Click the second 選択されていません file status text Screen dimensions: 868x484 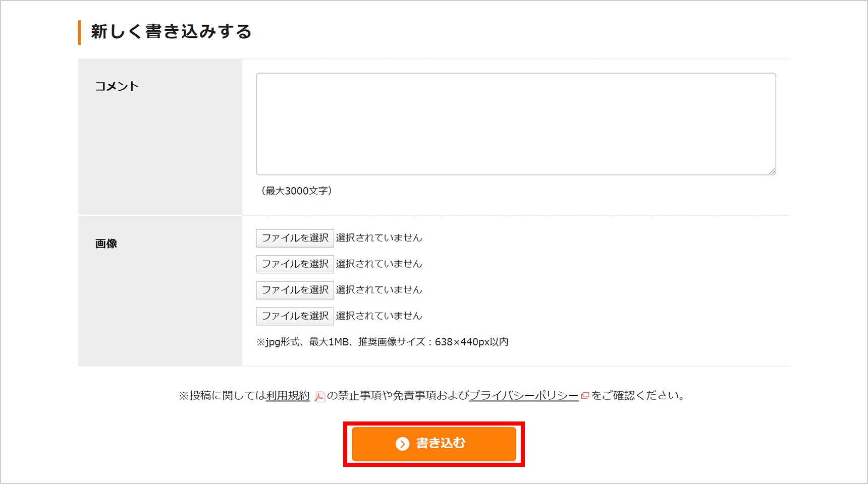tap(379, 264)
